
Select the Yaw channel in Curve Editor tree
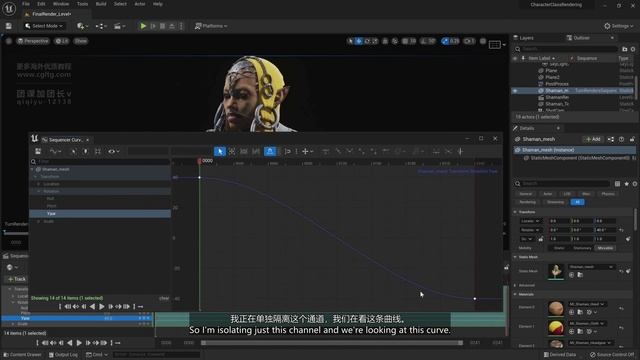[x=100, y=213]
